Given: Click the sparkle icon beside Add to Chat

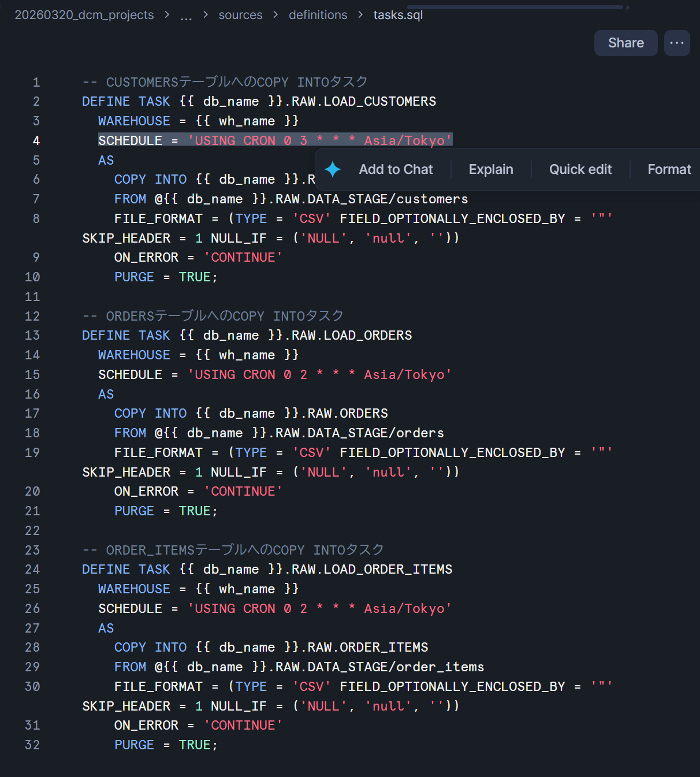Looking at the screenshot, I should 333,169.
